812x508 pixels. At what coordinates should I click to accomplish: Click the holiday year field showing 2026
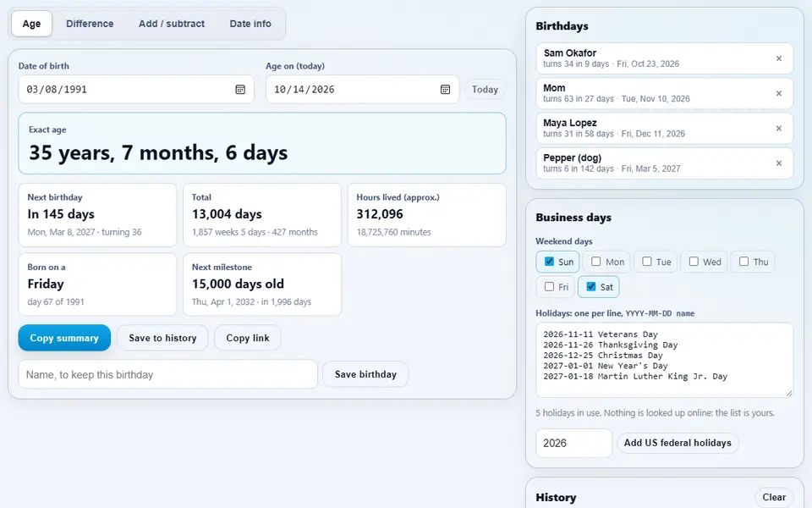point(573,443)
